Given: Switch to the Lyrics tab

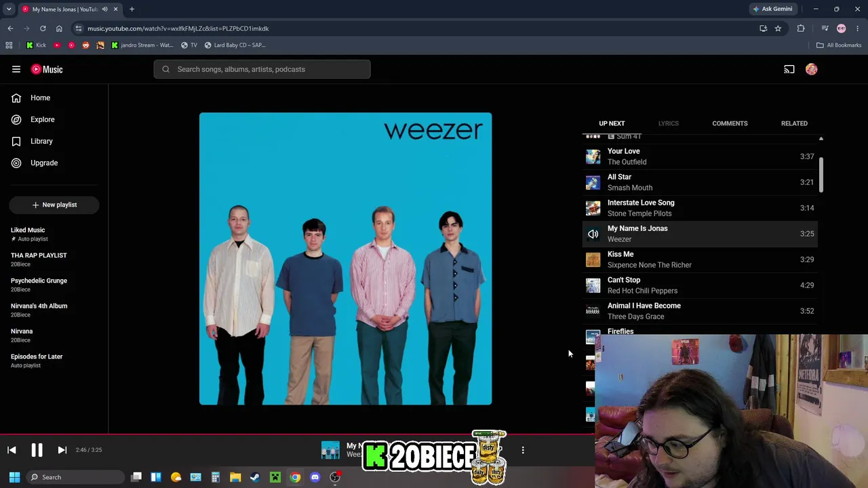Looking at the screenshot, I should click(668, 123).
